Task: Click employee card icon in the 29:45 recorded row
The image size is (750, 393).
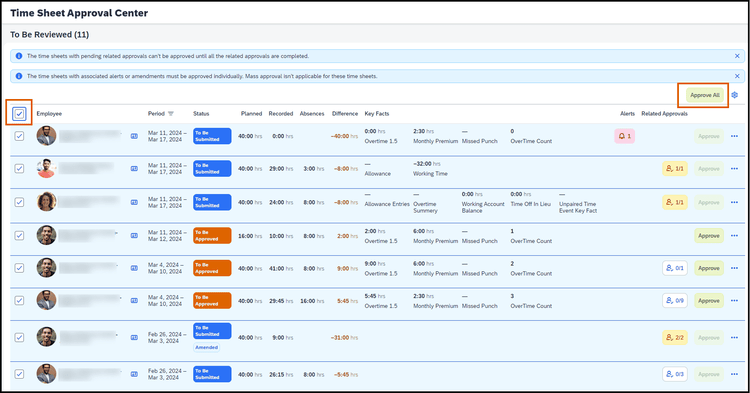Action: tap(134, 301)
